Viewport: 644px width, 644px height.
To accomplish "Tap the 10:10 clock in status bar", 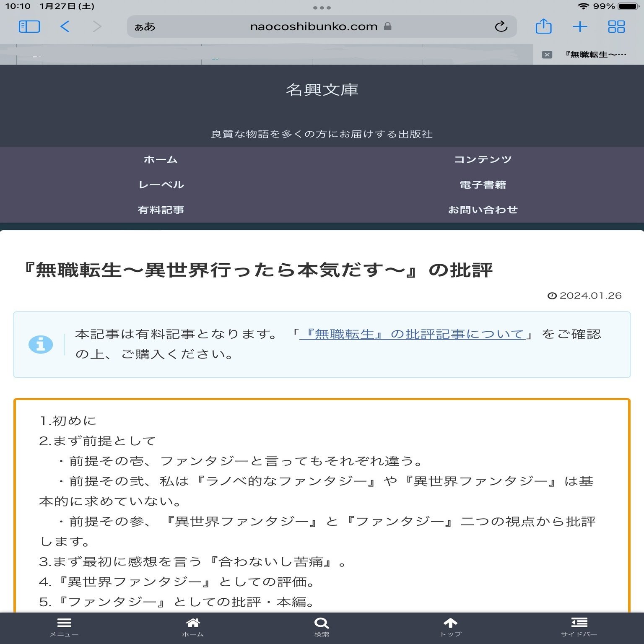I will coord(18,6).
